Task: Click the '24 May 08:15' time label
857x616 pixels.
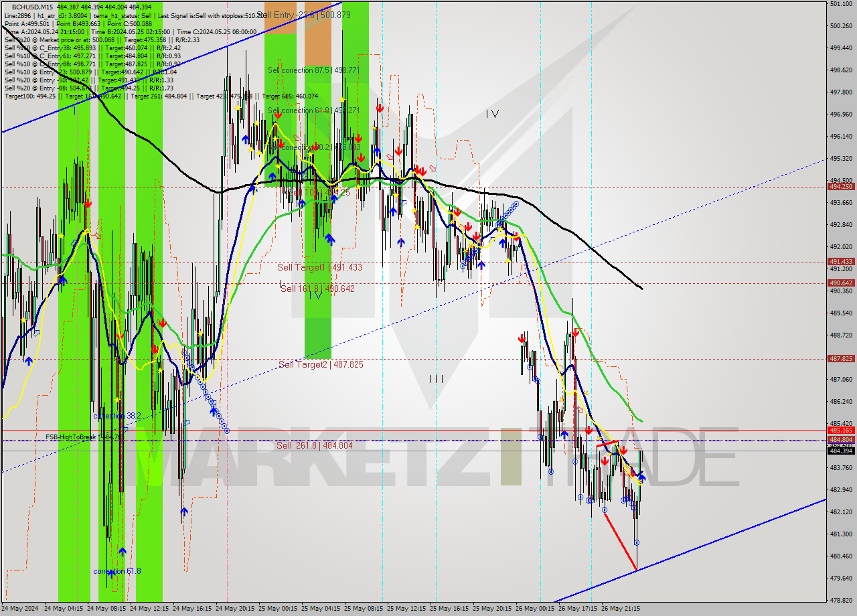Action: (x=106, y=609)
